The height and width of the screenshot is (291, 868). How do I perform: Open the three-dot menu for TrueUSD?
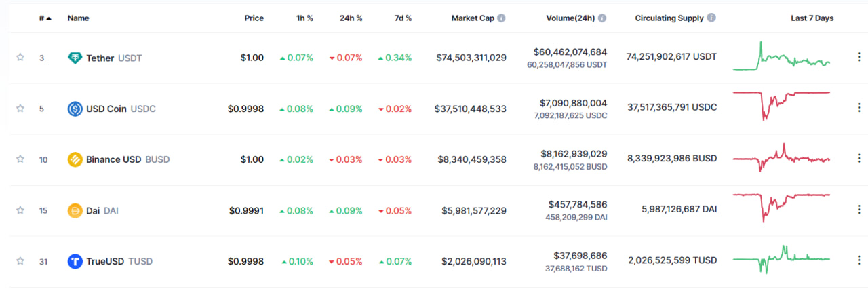pos(859,260)
